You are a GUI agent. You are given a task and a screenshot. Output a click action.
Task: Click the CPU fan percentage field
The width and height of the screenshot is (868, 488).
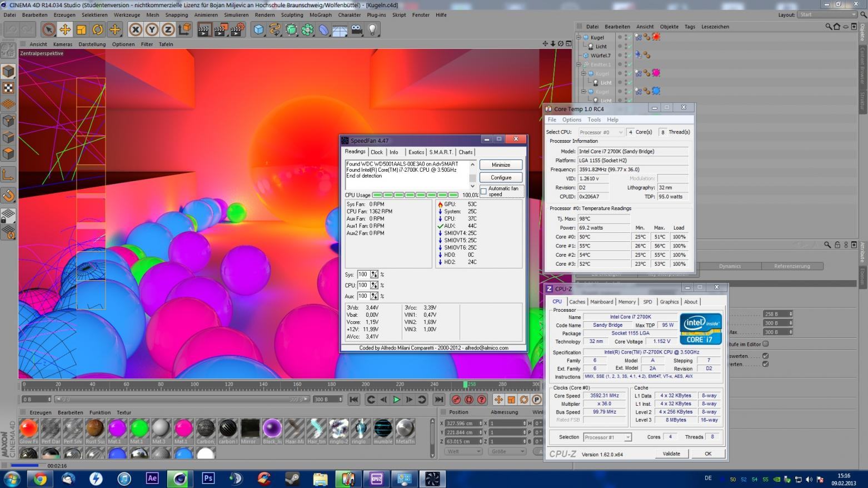click(x=363, y=285)
